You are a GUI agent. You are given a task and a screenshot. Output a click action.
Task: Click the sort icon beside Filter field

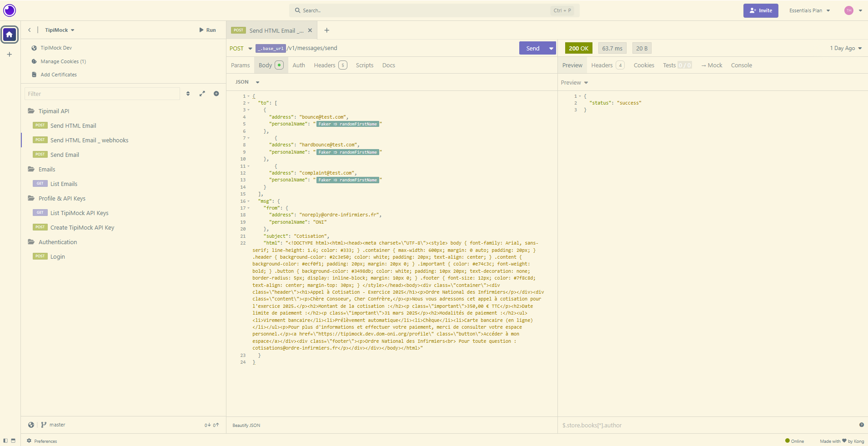[x=188, y=94]
